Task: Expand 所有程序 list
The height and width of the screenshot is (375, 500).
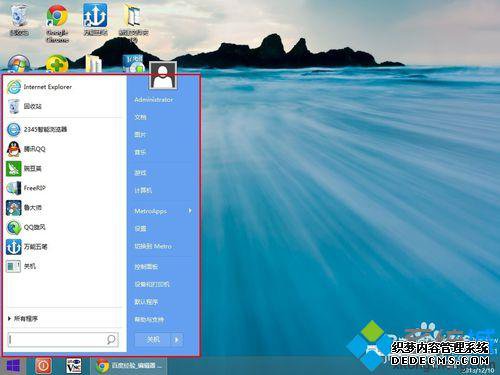Action: 23,319
